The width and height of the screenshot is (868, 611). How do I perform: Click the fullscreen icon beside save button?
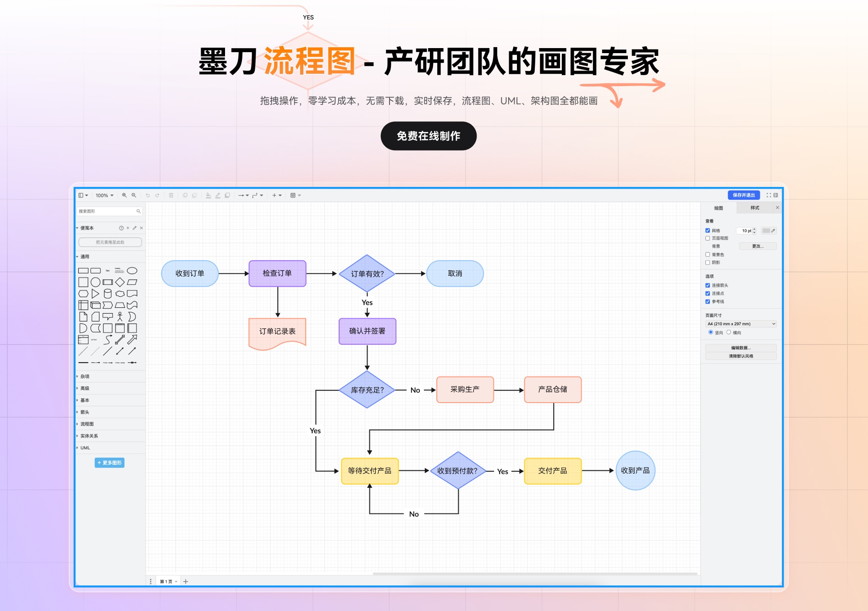pos(769,195)
